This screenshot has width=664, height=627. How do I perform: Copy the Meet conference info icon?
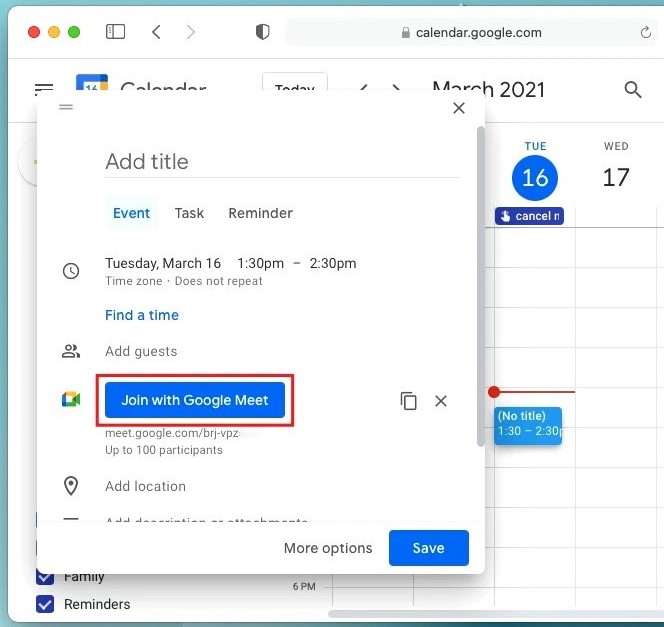(409, 401)
